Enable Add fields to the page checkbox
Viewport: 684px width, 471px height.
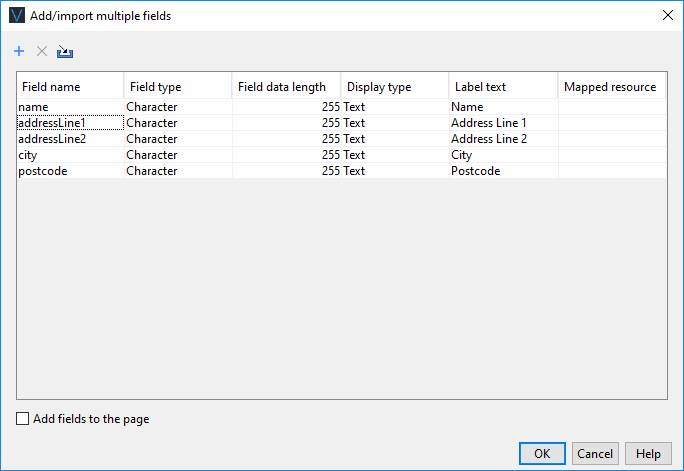point(23,419)
